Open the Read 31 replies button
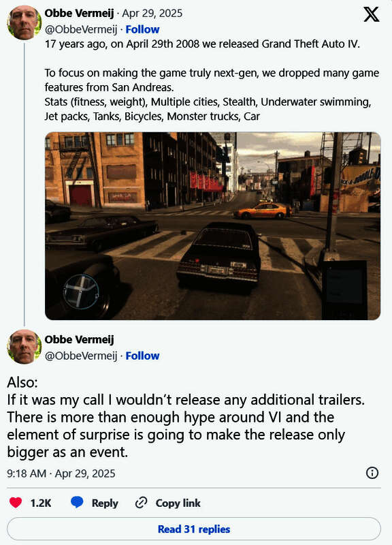The height and width of the screenshot is (545, 392). tap(194, 529)
